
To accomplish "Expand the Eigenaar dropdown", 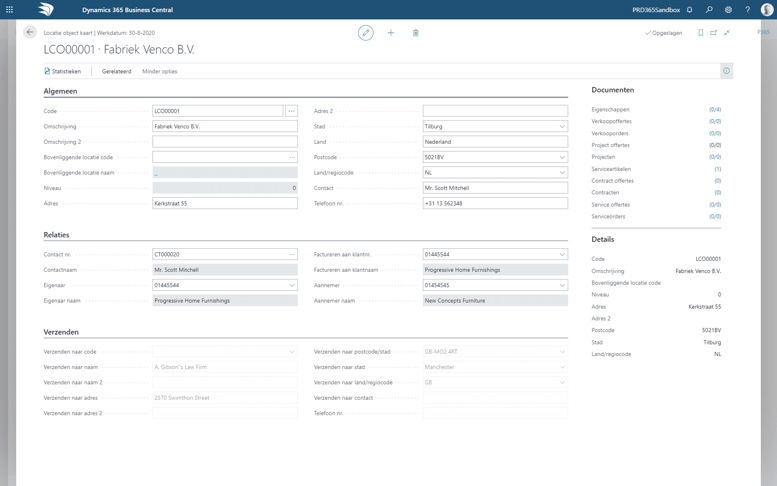I will click(292, 285).
